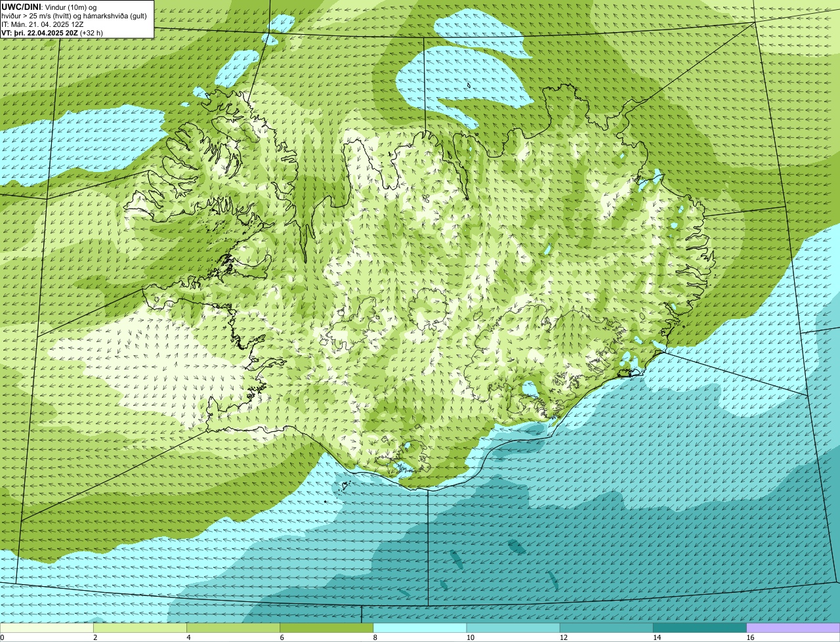
Task: Click the light cyan 8–10 m/s legend swatch
Action: pyautogui.click(x=420, y=628)
